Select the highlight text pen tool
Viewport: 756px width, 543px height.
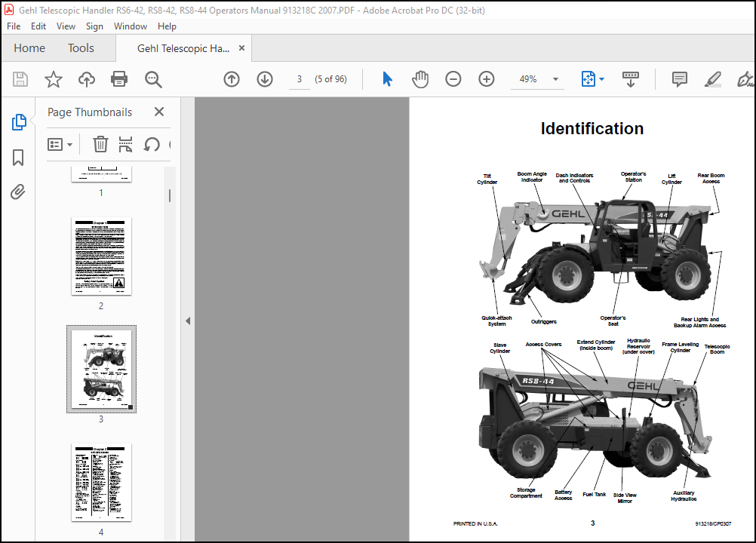pyautogui.click(x=712, y=79)
